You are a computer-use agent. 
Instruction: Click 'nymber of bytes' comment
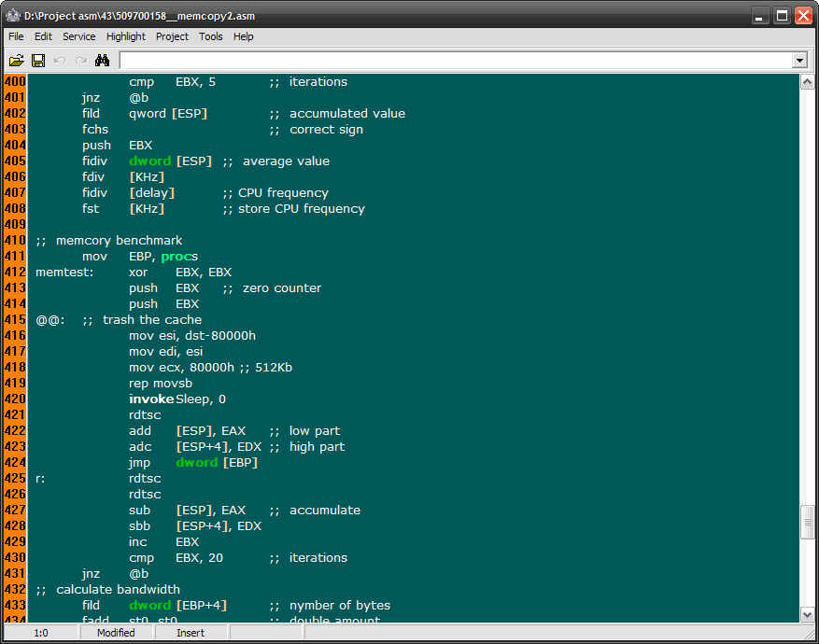(340, 606)
